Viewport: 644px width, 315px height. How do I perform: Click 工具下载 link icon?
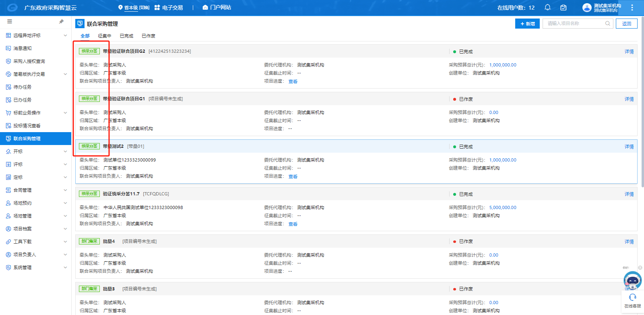[x=8, y=242]
